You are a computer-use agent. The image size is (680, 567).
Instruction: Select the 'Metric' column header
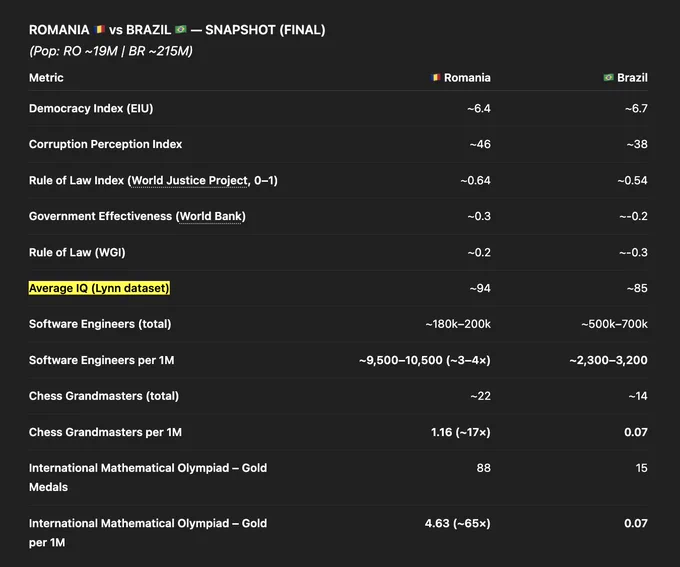click(46, 78)
